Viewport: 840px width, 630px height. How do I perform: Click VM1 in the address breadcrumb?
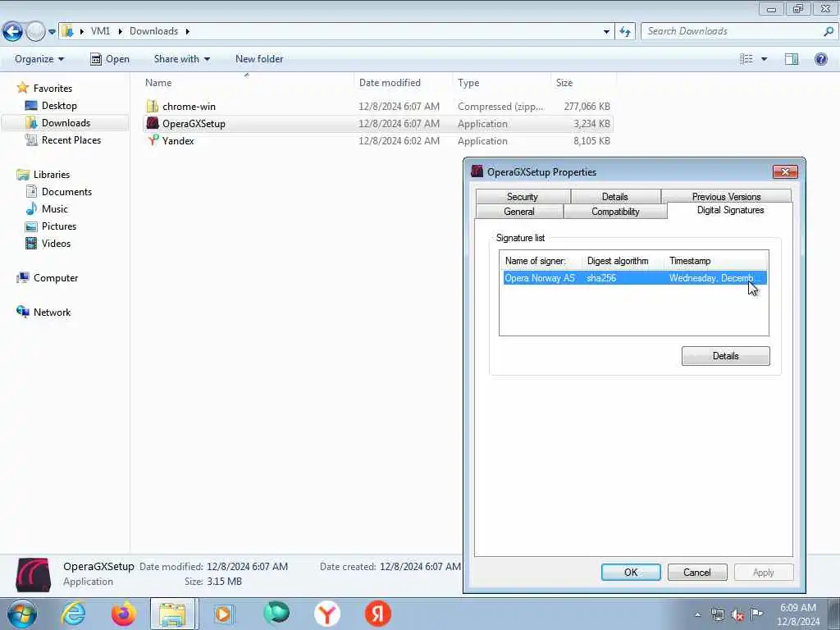coord(100,31)
